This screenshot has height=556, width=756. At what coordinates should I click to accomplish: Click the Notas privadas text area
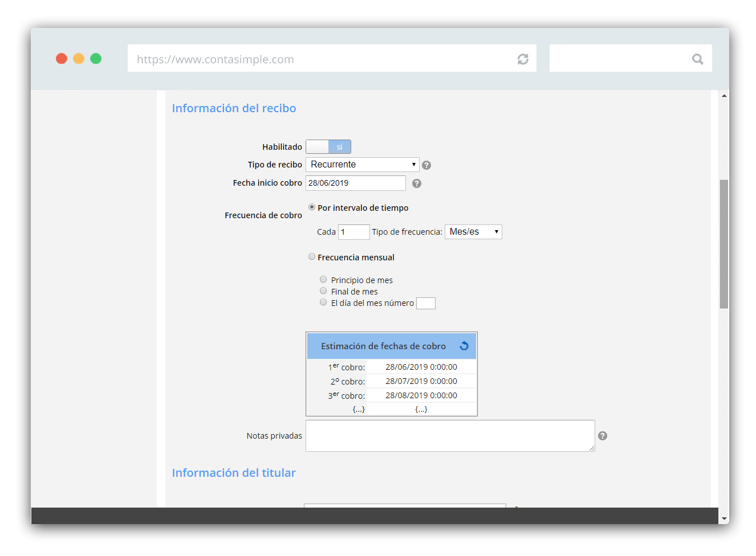450,436
